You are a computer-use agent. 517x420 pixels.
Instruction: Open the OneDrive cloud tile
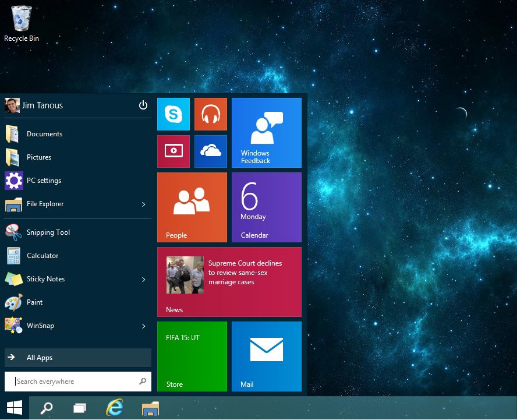coord(211,151)
